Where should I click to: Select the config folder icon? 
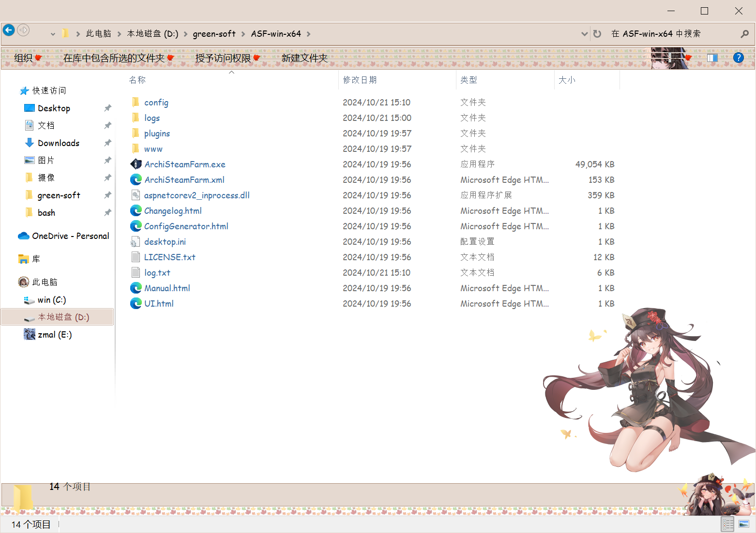pos(136,102)
